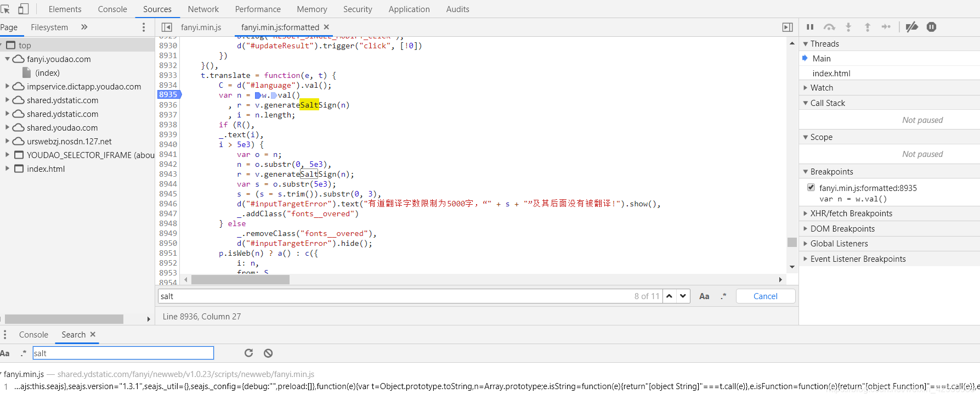The image size is (980, 399).
Task: Cancel the editor find bar
Action: [766, 296]
